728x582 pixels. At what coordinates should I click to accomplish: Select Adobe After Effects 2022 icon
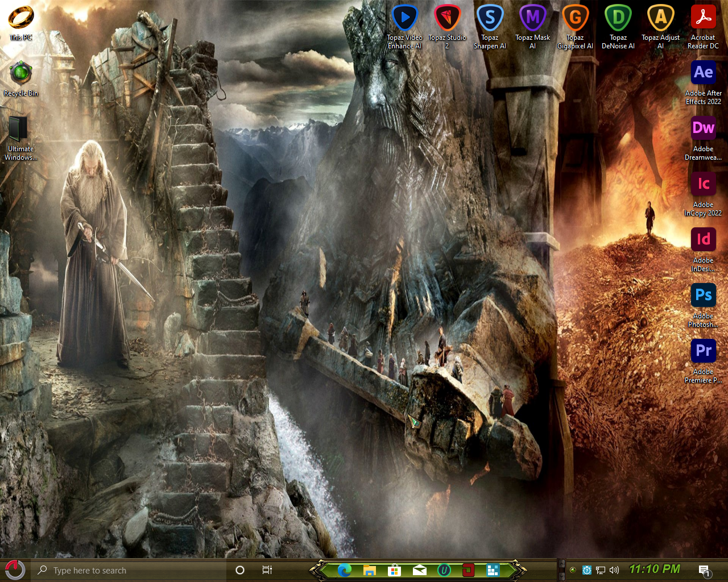[703, 82]
